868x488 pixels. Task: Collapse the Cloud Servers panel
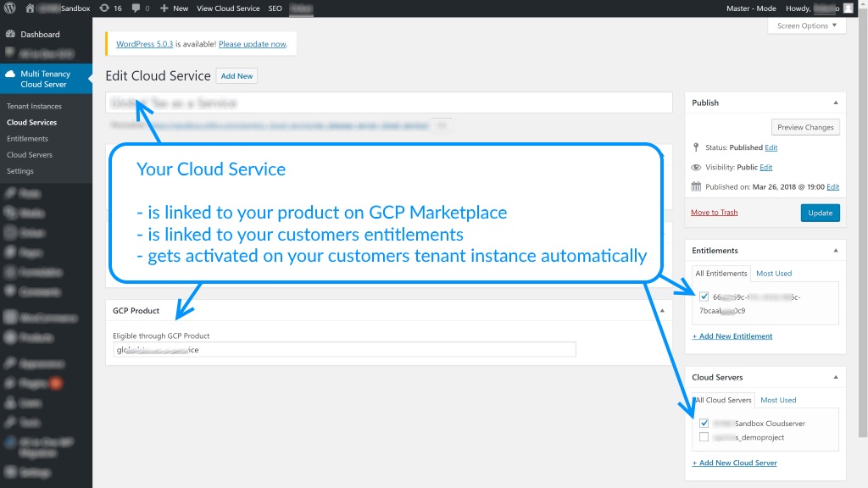[835, 377]
